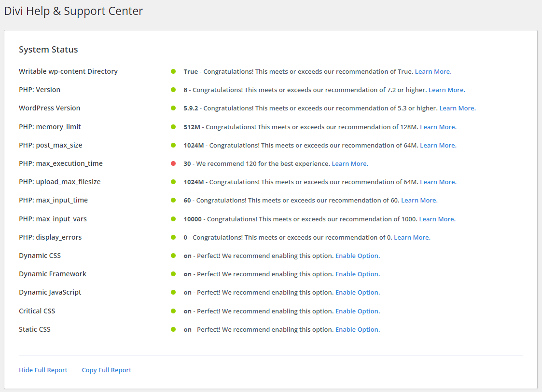Open Learn More link for upload_max_filesize
This screenshot has height=392, width=542.
(x=438, y=182)
